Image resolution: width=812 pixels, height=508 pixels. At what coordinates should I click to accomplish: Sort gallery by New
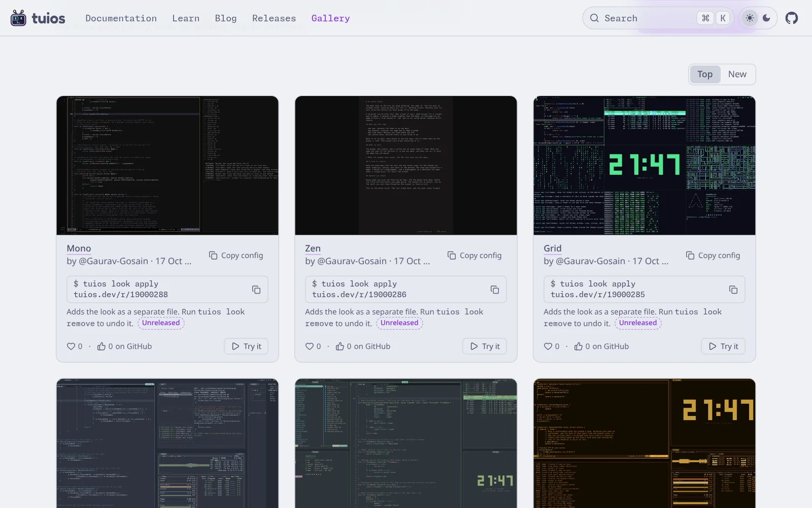(x=737, y=74)
